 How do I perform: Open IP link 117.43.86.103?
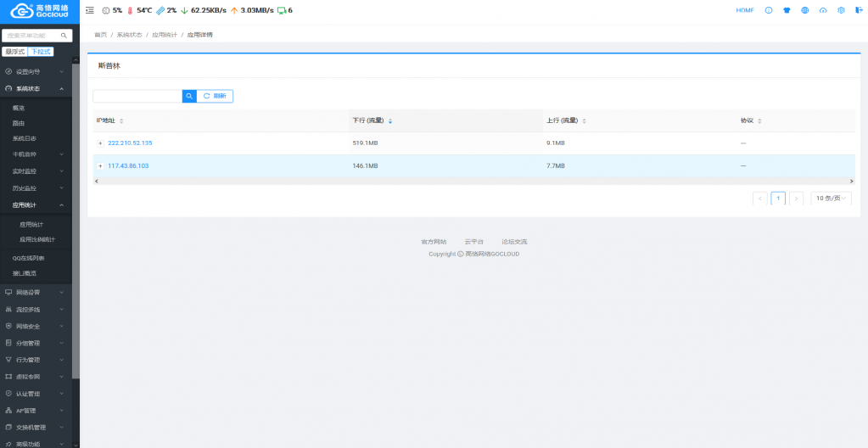click(x=128, y=165)
